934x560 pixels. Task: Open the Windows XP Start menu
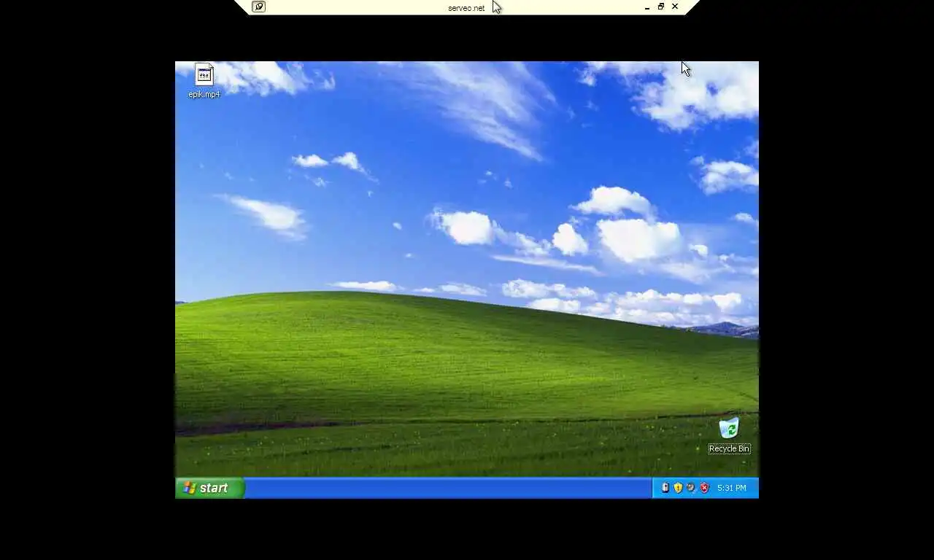[x=209, y=488]
